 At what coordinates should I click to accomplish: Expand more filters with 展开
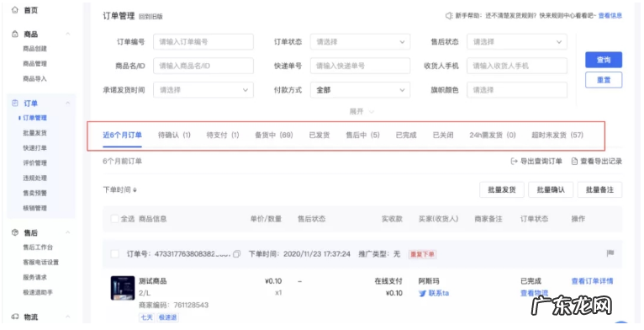tap(362, 111)
